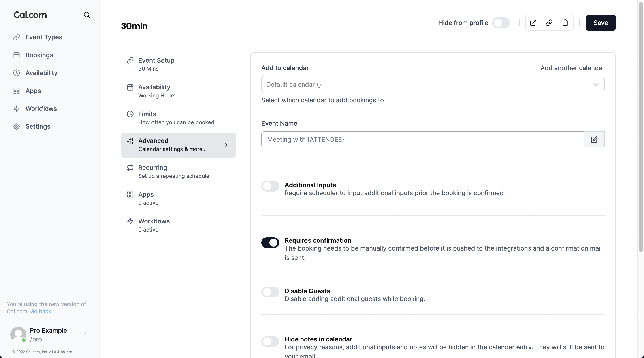Click the Pro Example profile avatar
Image resolution: width=644 pixels, height=358 pixels.
coord(18,335)
